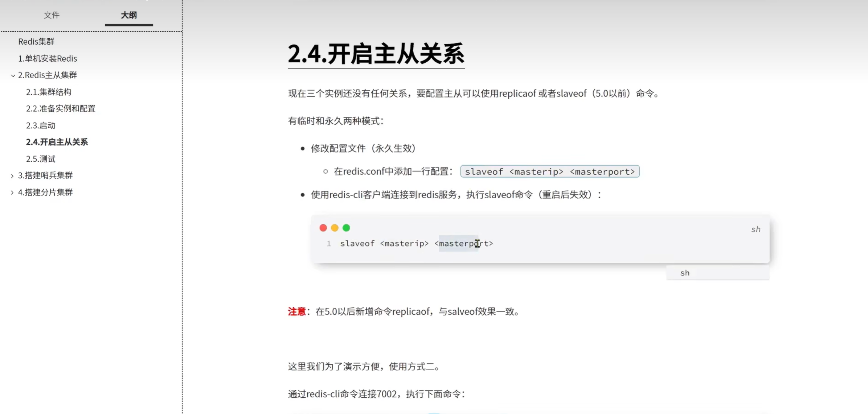The image size is (868, 414).
Task: Select 2.4.开启主从关系 outline item
Action: 57,142
